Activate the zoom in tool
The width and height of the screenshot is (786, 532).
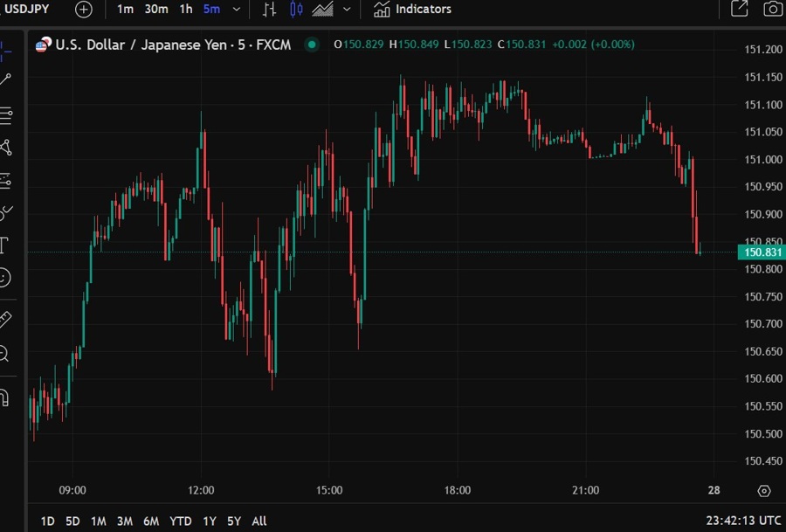pos(4,354)
